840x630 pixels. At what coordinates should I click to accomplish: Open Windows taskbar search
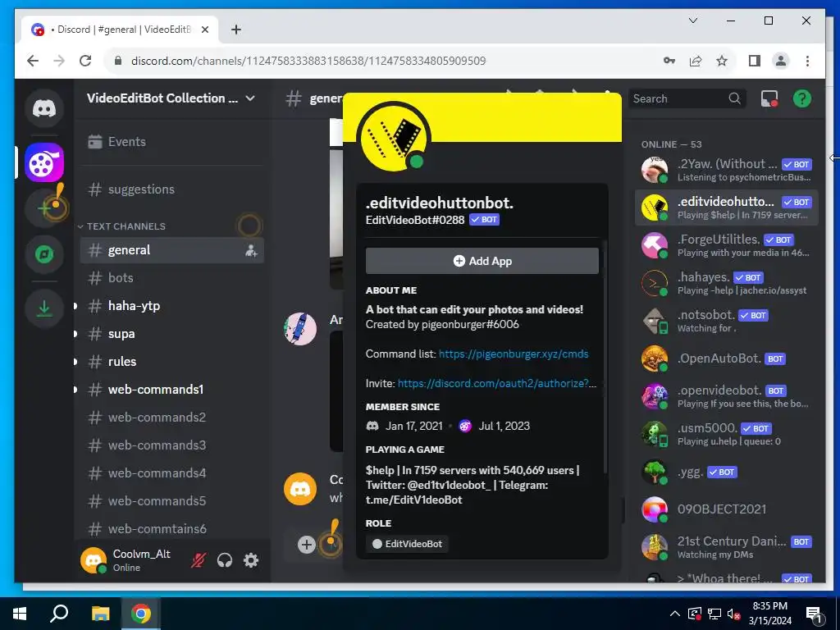59,614
